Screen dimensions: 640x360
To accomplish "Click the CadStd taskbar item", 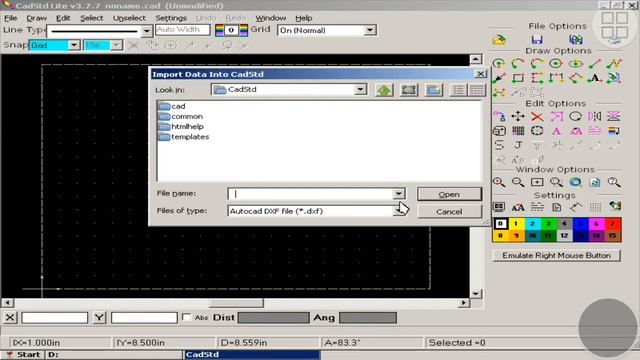I will [x=251, y=354].
